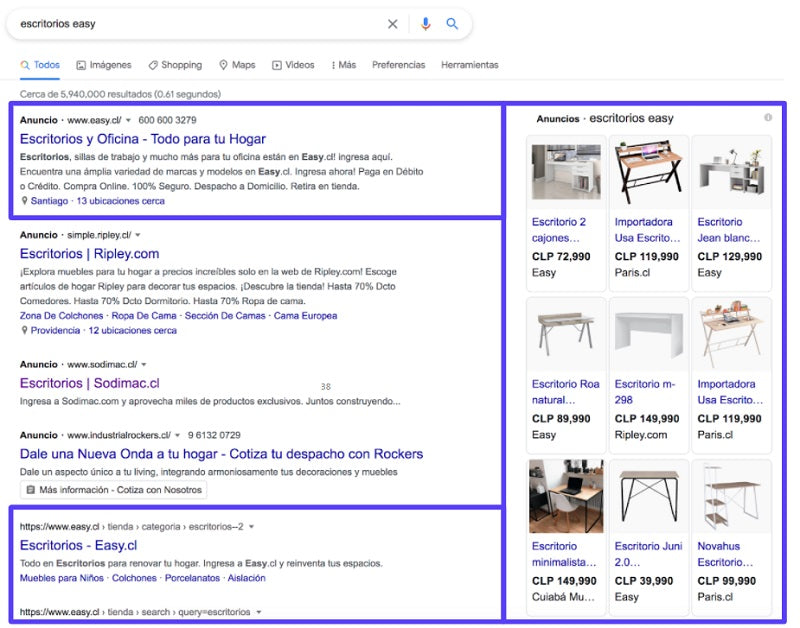Open the Dale una Nueva Onda a tu hogar ad

pos(221,454)
